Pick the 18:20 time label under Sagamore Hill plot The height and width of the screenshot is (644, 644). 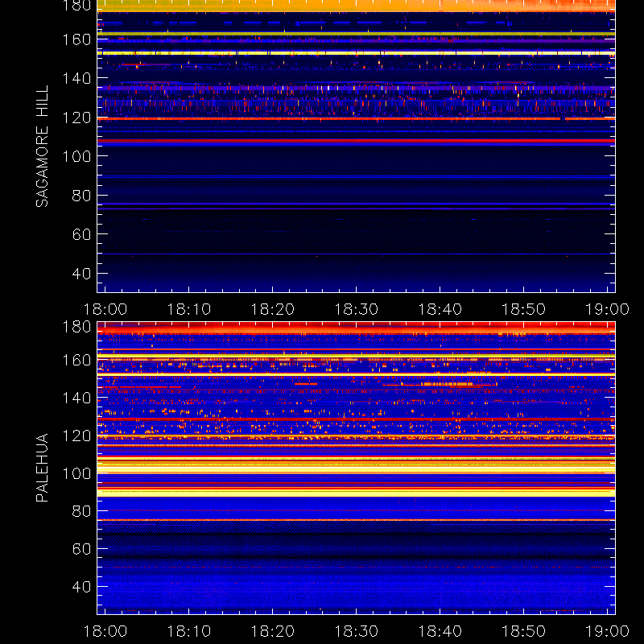point(273,309)
